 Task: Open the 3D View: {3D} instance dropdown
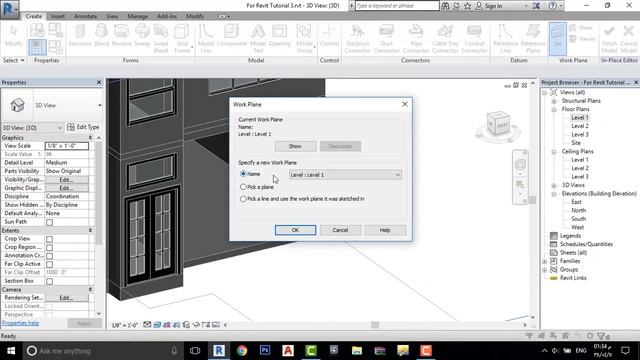(32, 128)
